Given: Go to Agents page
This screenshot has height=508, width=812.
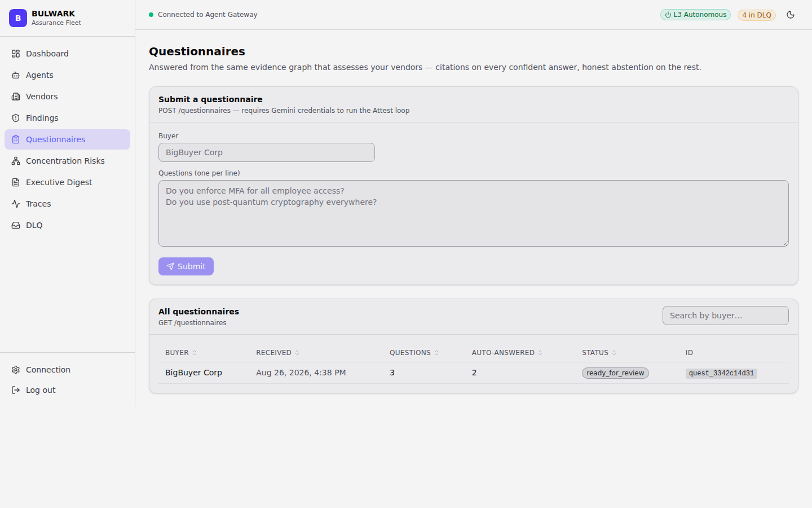Looking at the screenshot, I should coord(67,75).
